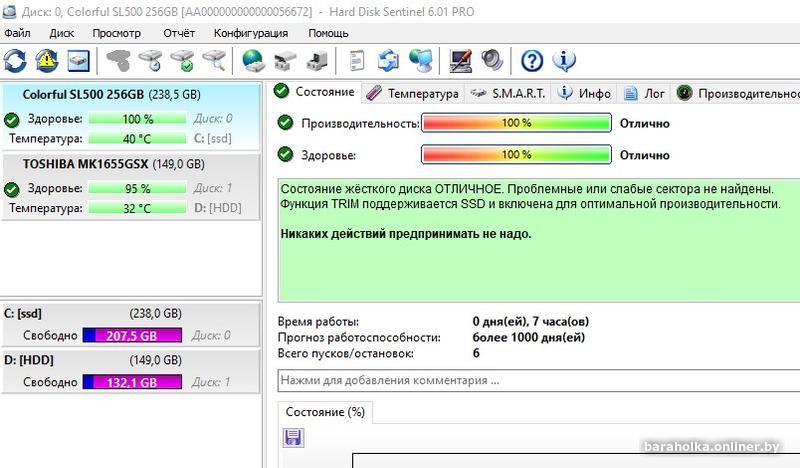Click the save floppy disk icon under Состояние (%)

click(x=293, y=437)
